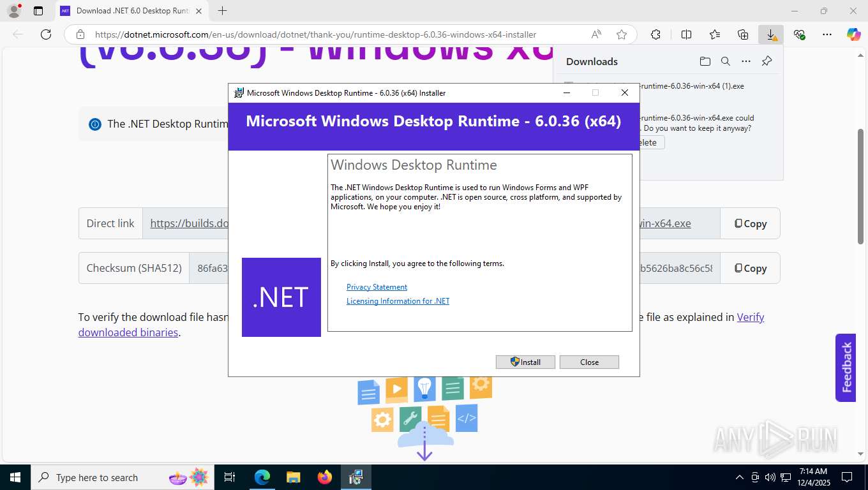View site information lock icon
This screenshot has width=868, height=490.
80,34
